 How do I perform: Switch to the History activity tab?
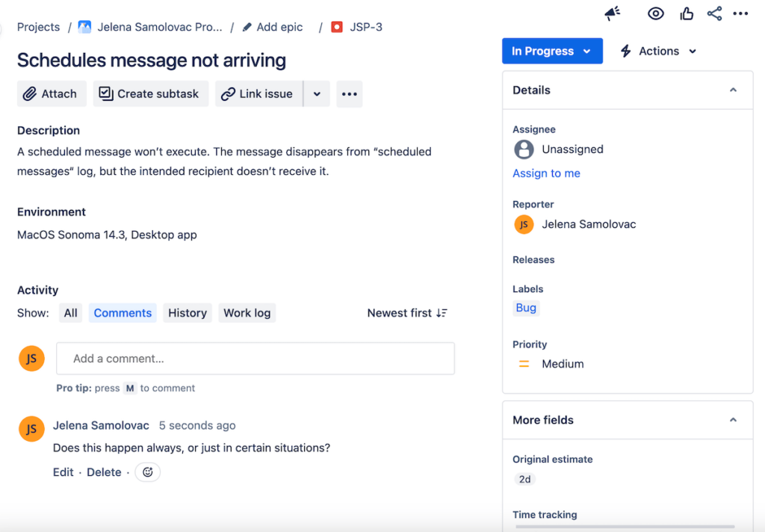(x=187, y=312)
